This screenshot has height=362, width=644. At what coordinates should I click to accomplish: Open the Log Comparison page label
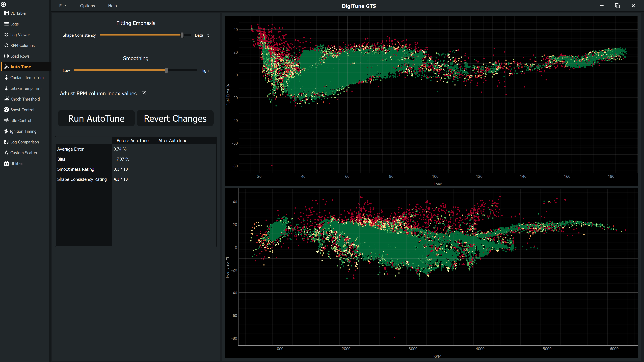[24, 142]
